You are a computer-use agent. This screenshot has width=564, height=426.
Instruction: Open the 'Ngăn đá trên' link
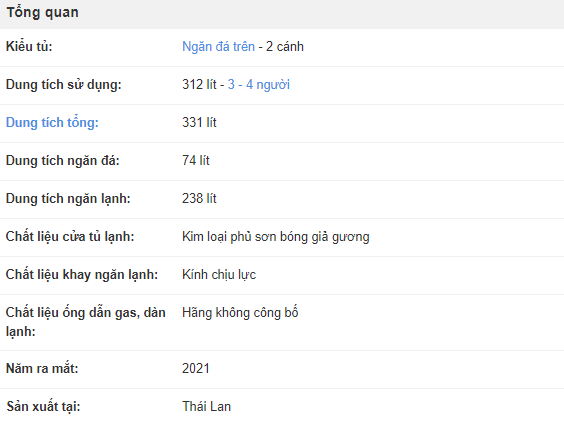[218, 47]
